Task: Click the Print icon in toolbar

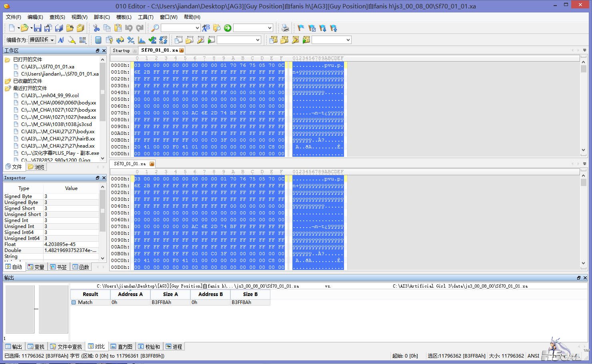Action: 285,28
